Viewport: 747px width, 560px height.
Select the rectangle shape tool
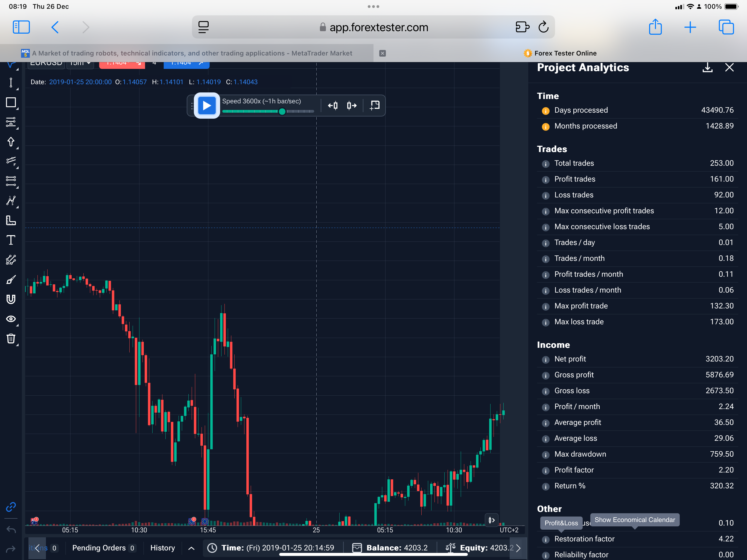(x=11, y=102)
